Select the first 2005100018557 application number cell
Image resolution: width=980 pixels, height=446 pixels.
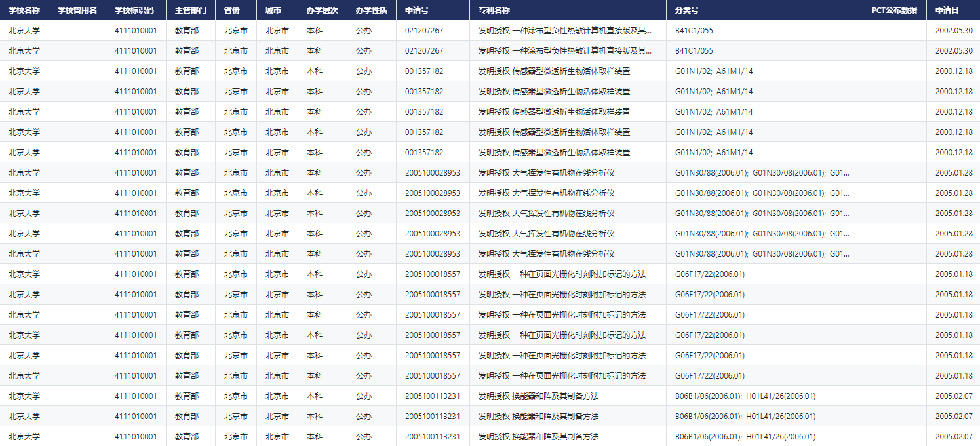click(x=433, y=274)
